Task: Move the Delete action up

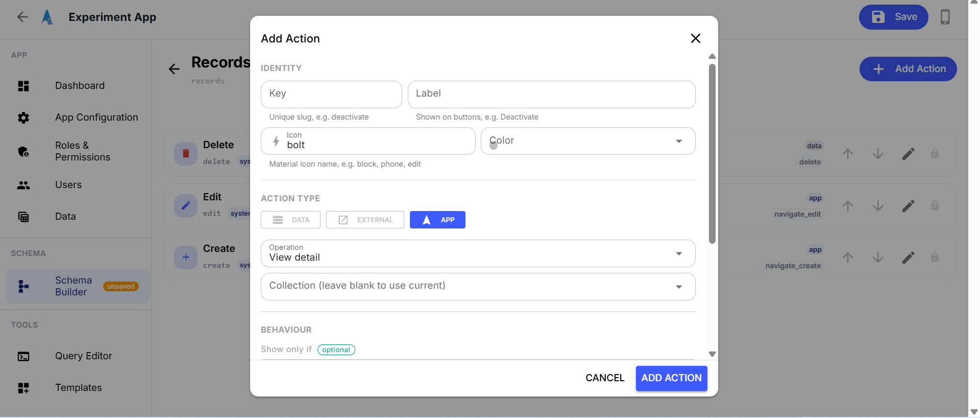Action: click(x=848, y=154)
